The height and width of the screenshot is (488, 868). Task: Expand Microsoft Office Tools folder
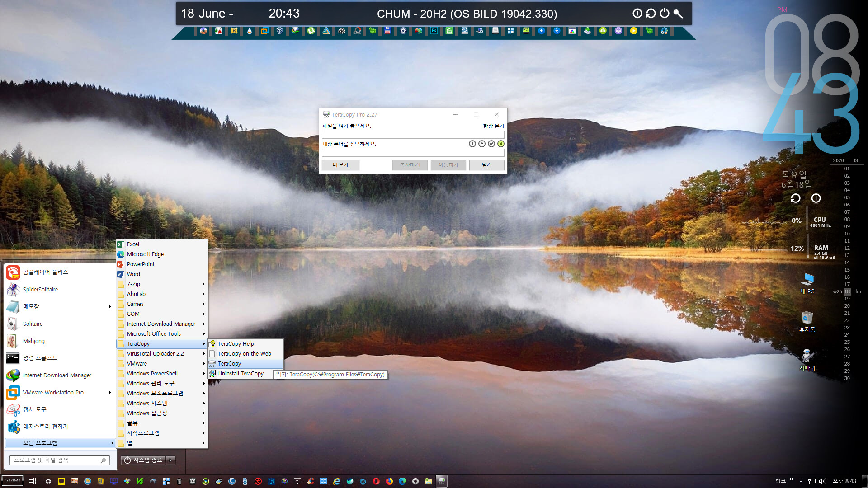pos(162,334)
